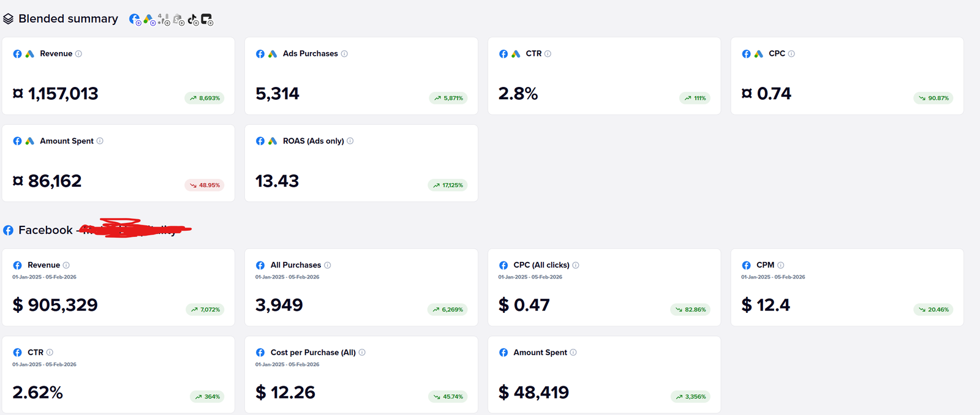Viewport: 980px width, 415px height.
Task: Open info icon next to Cost per Purchase (All)
Action: 362,353
